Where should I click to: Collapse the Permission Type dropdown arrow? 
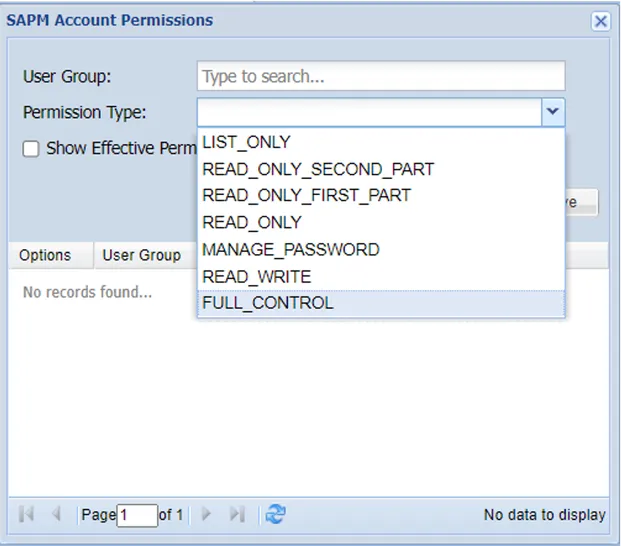coord(553,112)
